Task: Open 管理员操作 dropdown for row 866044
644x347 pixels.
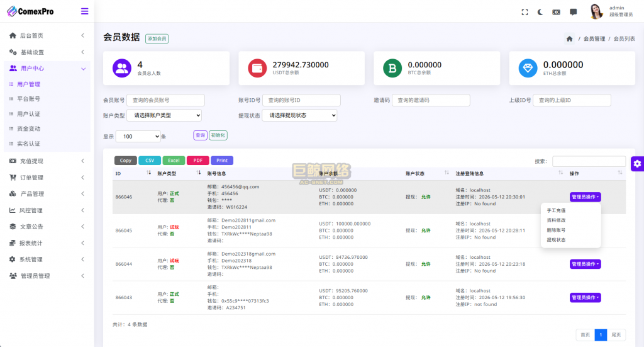Action: click(586, 264)
